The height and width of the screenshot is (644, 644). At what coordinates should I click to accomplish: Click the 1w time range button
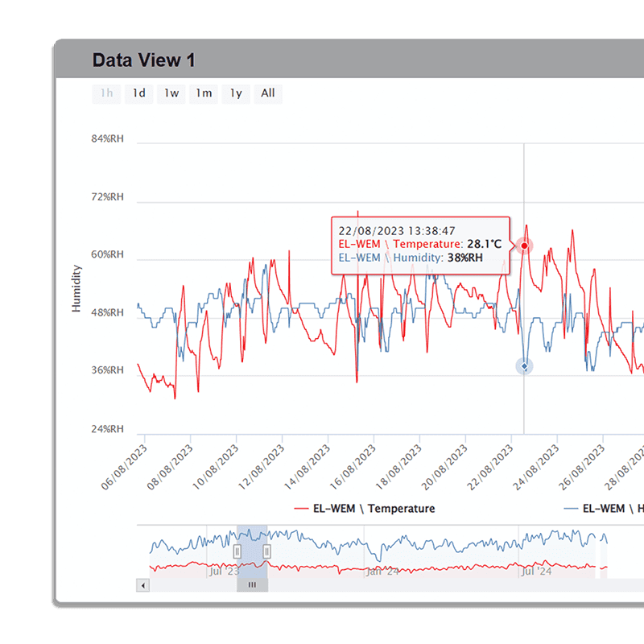pos(170,93)
